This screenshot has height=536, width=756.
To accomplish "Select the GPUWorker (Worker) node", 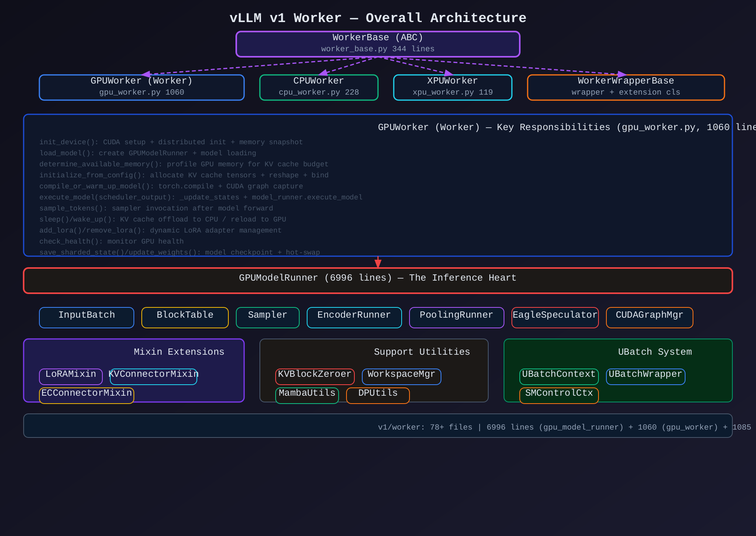I will pyautogui.click(x=141, y=87).
